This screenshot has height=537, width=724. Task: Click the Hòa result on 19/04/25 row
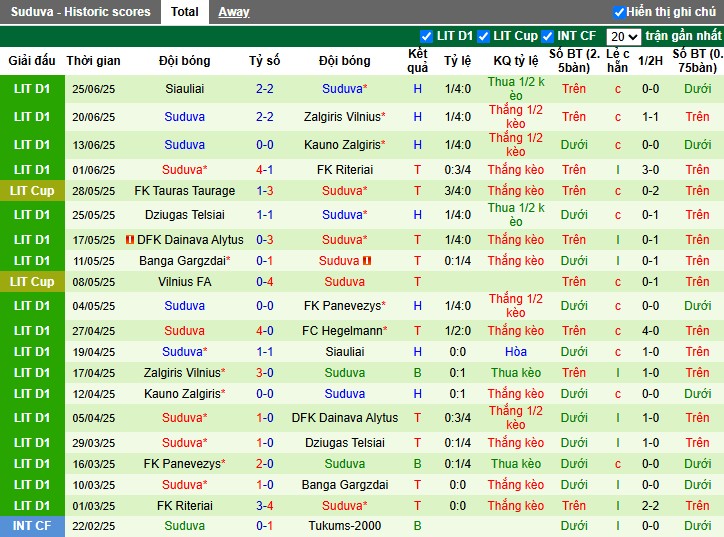(x=516, y=352)
